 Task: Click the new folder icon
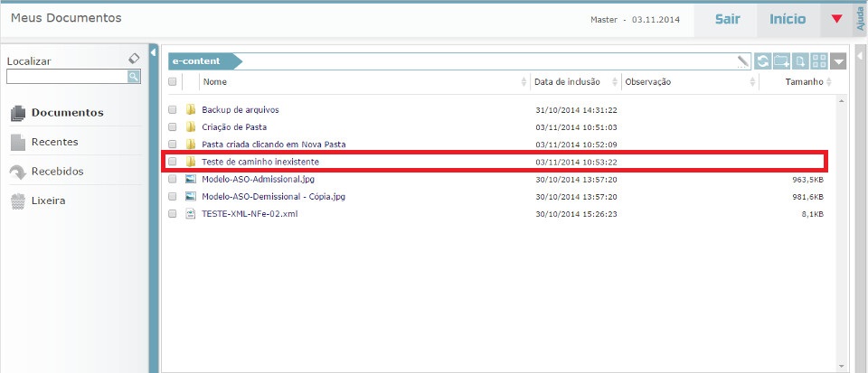click(x=782, y=61)
